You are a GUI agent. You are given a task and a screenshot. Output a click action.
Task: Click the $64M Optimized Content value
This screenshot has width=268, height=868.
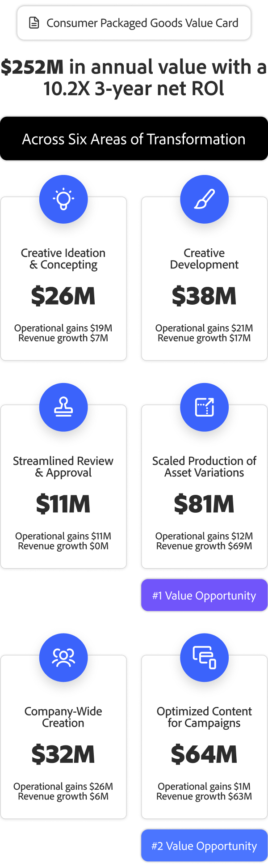(x=204, y=754)
